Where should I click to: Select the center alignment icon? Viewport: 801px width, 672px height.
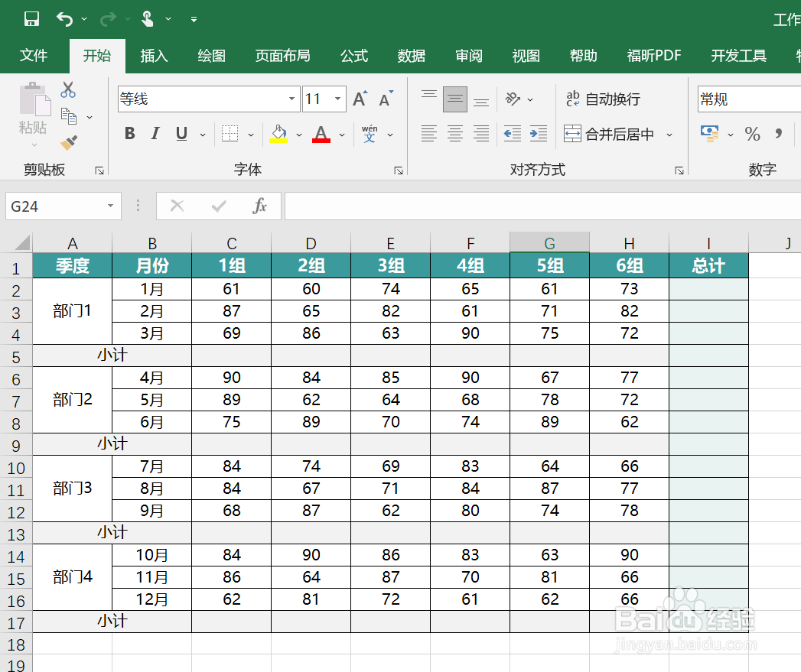tap(454, 134)
